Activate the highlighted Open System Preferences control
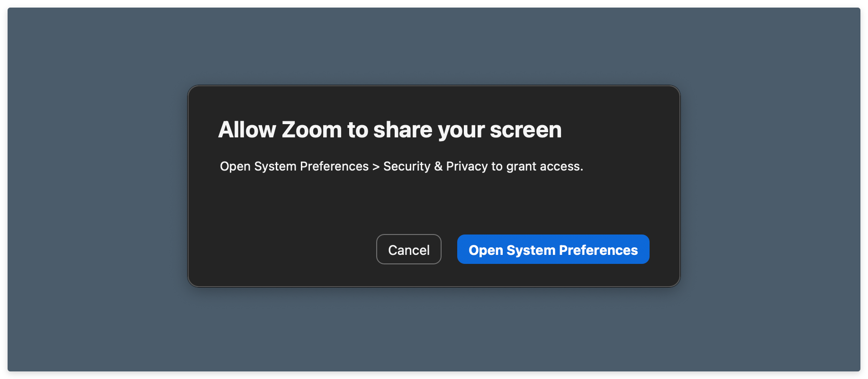The width and height of the screenshot is (868, 379). pyautogui.click(x=552, y=249)
